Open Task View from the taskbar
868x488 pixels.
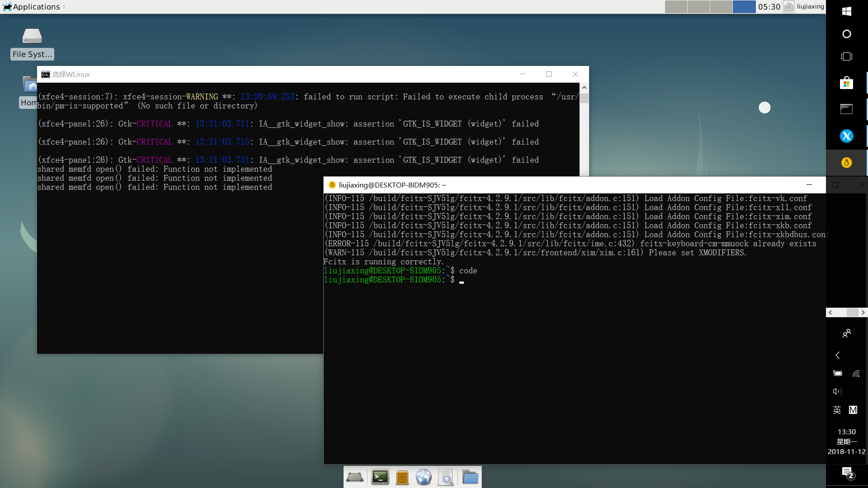pyautogui.click(x=846, y=56)
